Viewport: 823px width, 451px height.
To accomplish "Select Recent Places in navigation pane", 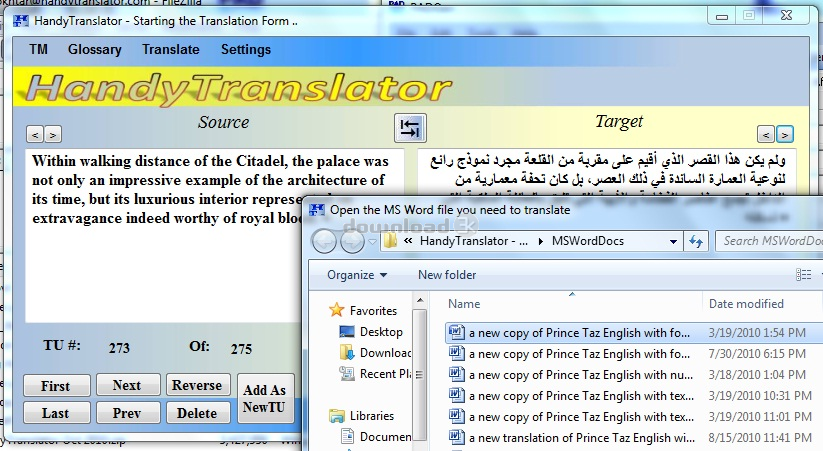I will 375,374.
